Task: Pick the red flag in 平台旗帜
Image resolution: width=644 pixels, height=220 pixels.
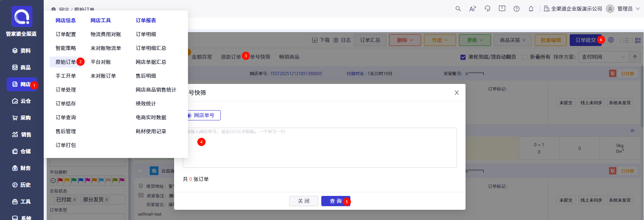Action: [60, 180]
